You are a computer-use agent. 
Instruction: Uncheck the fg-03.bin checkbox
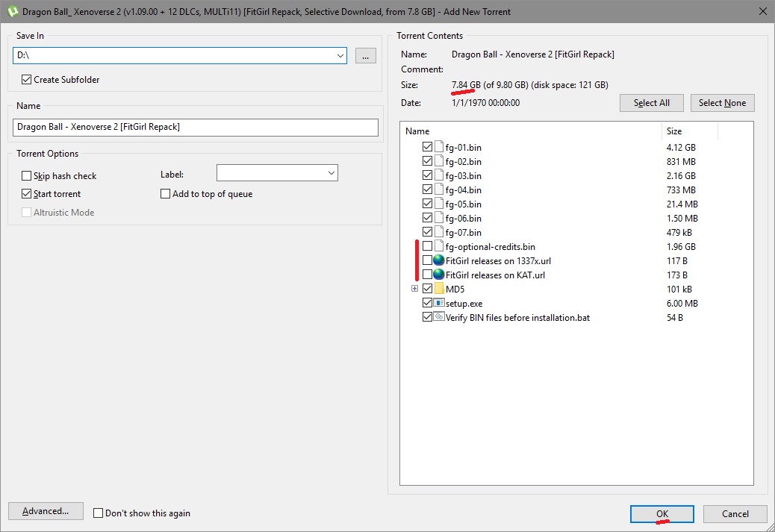pyautogui.click(x=428, y=175)
